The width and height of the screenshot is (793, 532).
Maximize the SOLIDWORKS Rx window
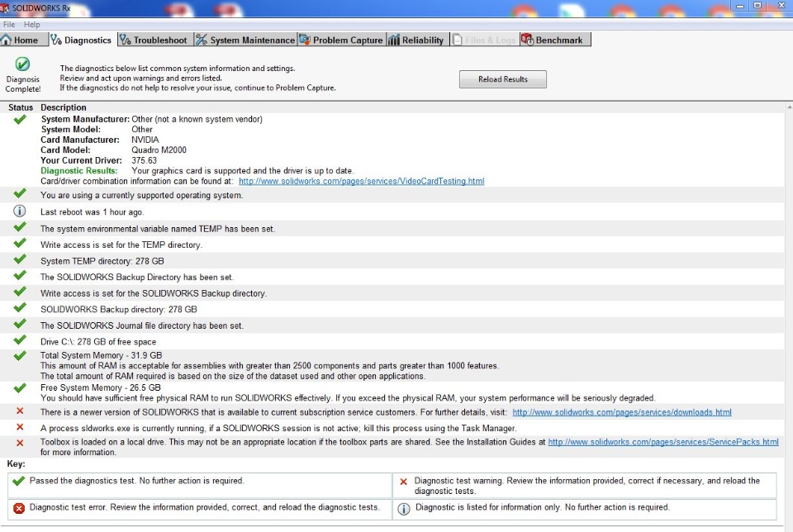tap(757, 6)
